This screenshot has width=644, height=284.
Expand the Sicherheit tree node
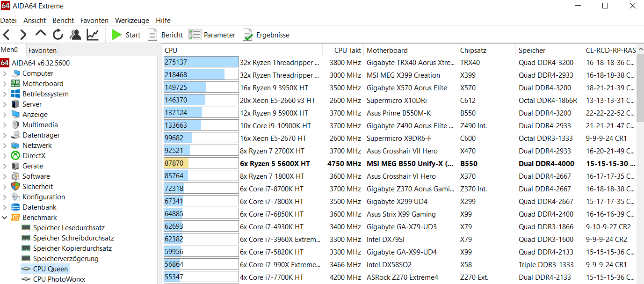click(5, 187)
